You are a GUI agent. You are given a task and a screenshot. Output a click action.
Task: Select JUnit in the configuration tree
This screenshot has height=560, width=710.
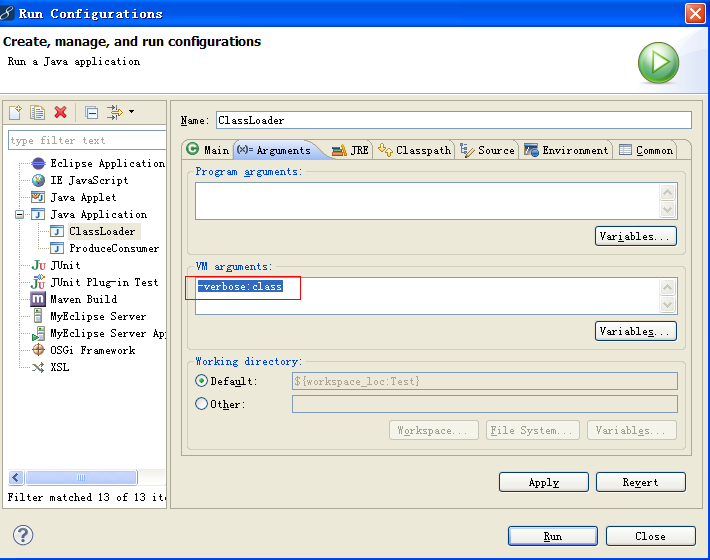click(66, 265)
